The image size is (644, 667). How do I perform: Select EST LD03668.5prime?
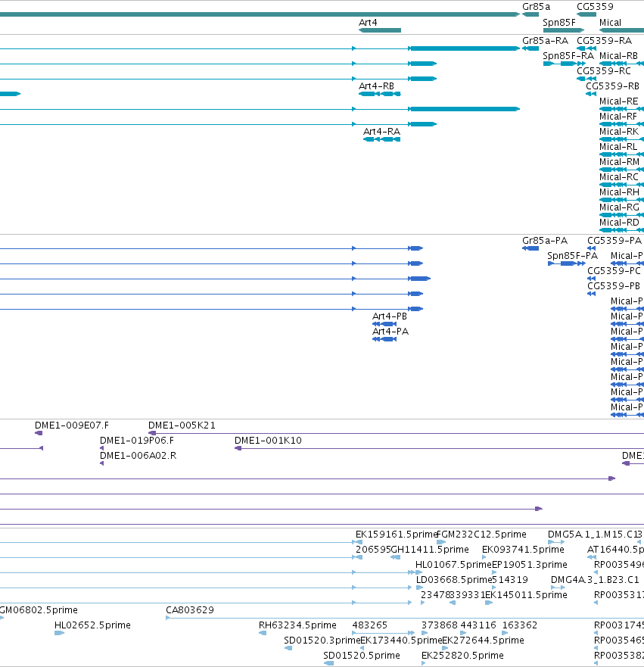tap(419, 588)
